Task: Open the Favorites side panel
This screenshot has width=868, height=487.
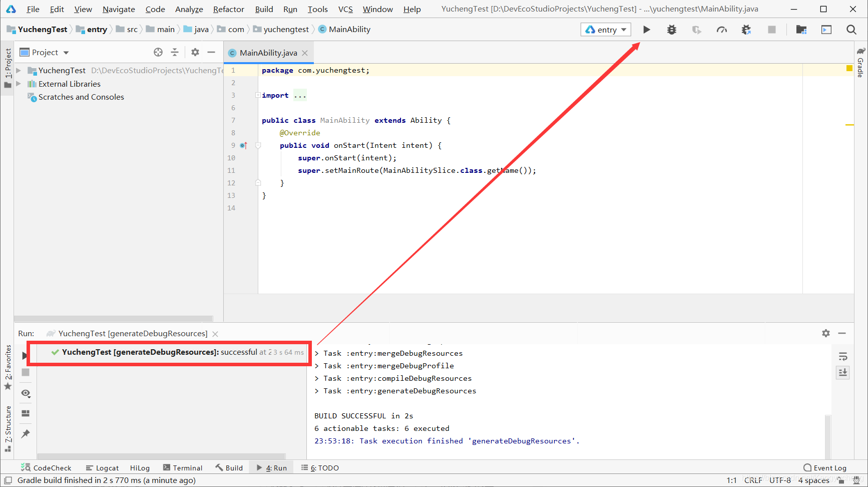Action: click(x=8, y=367)
